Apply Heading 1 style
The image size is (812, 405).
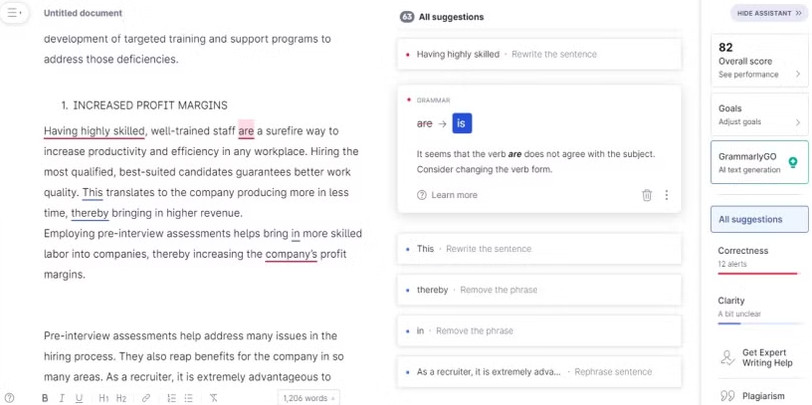point(103,398)
